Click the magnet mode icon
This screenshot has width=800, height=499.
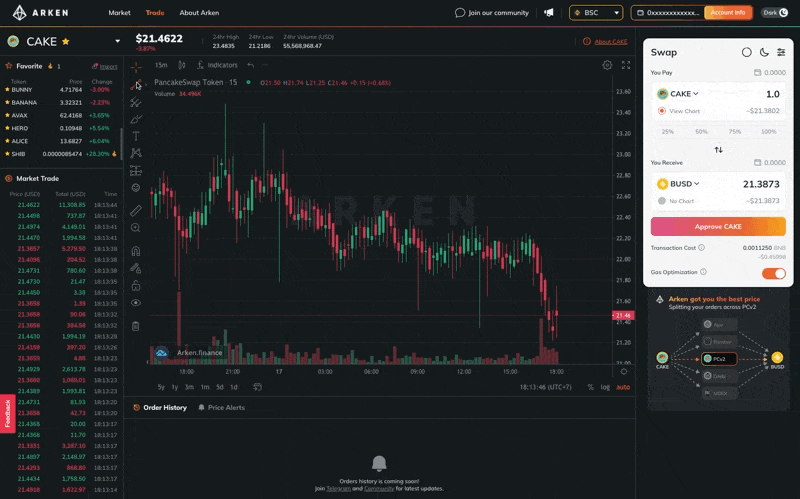click(136, 250)
